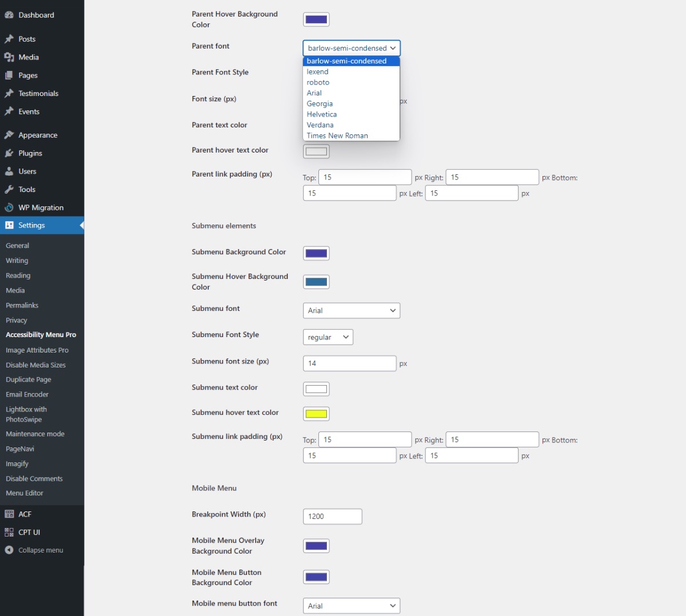
Task: Open Email Encoder settings
Action: 27,394
